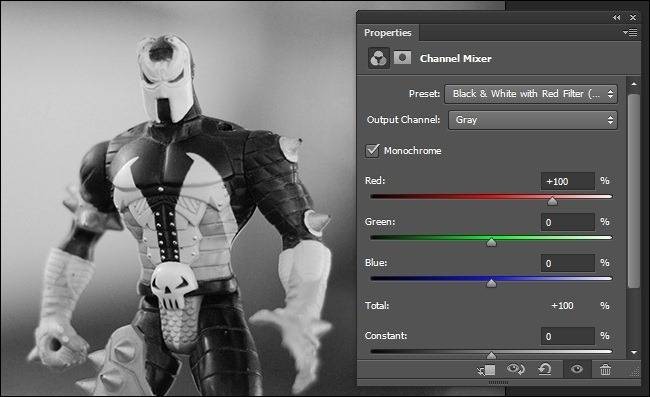Click the Red slider handle
Image resolution: width=650 pixels, height=397 pixels.
[552, 201]
